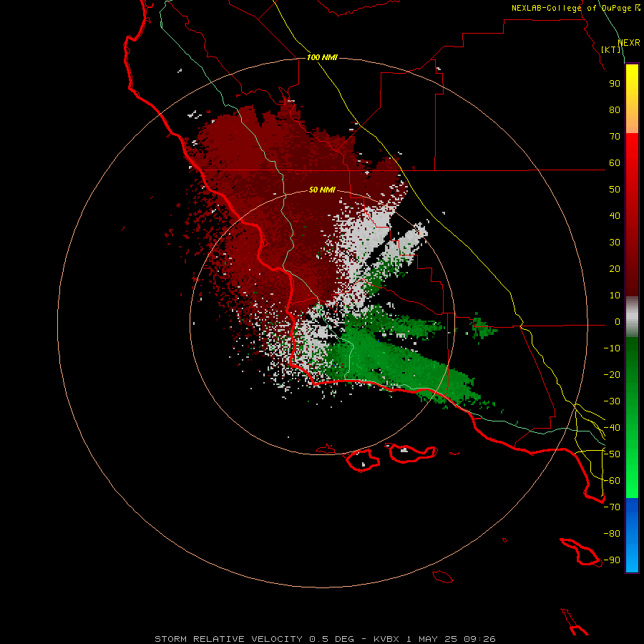Click the -30 value on velocity scale
Screen dimensions: 644x644
pyautogui.click(x=612, y=401)
